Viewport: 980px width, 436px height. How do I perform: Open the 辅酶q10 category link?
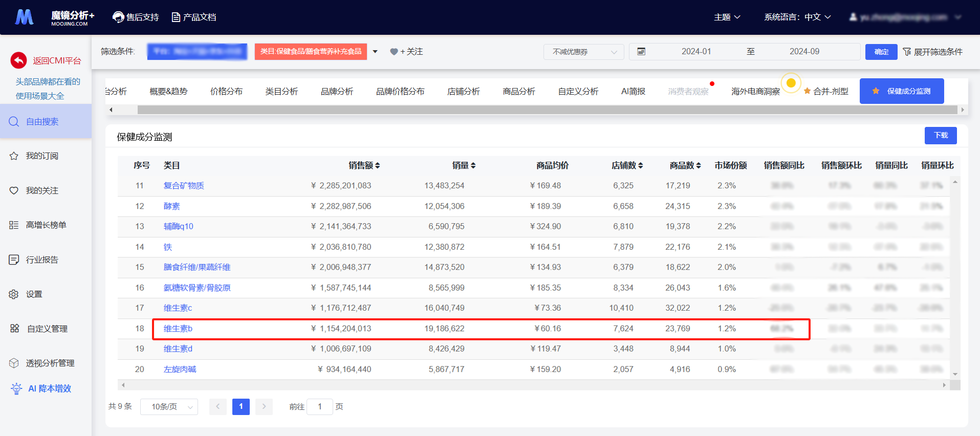[x=179, y=226]
